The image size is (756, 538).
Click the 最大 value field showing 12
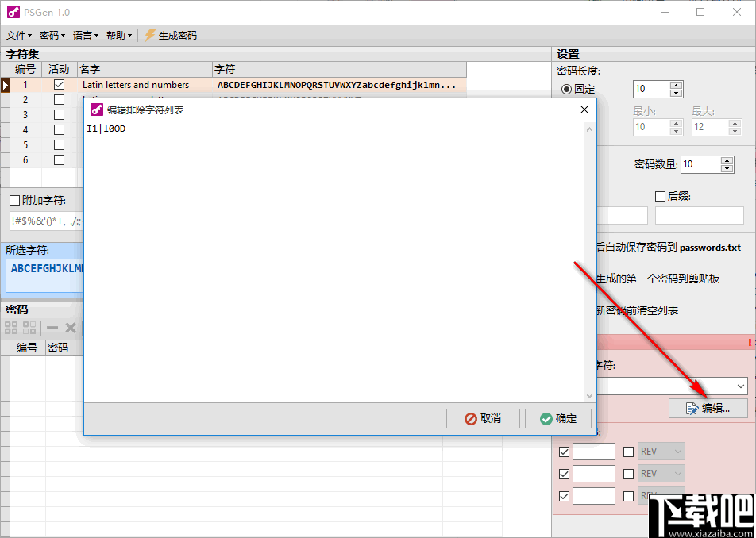710,127
